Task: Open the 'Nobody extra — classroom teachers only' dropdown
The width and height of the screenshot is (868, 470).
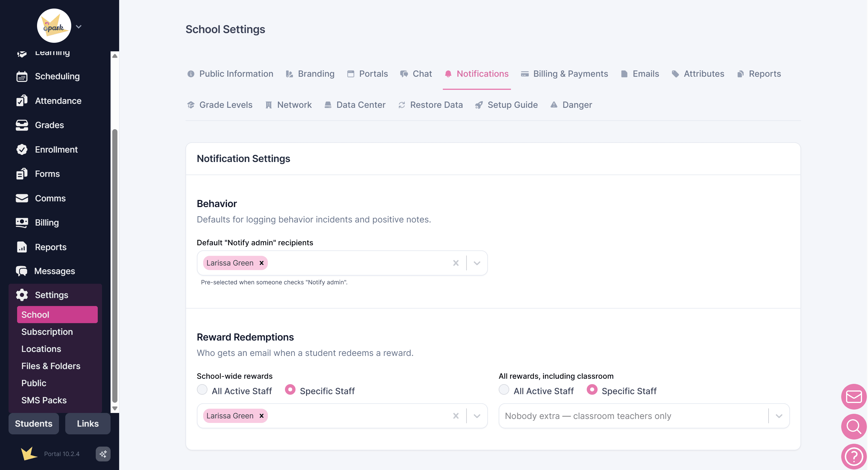Action: pos(644,416)
